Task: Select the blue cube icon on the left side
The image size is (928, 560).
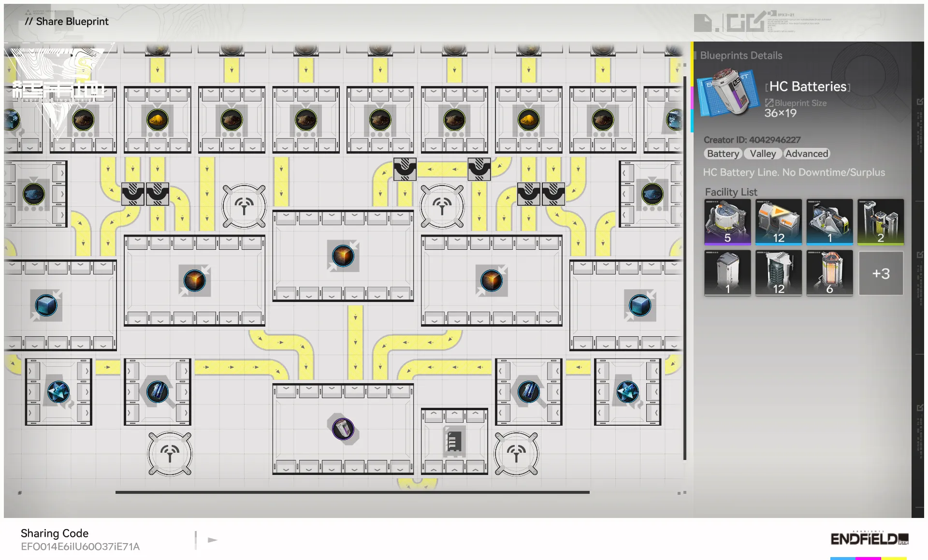Action: tap(46, 305)
